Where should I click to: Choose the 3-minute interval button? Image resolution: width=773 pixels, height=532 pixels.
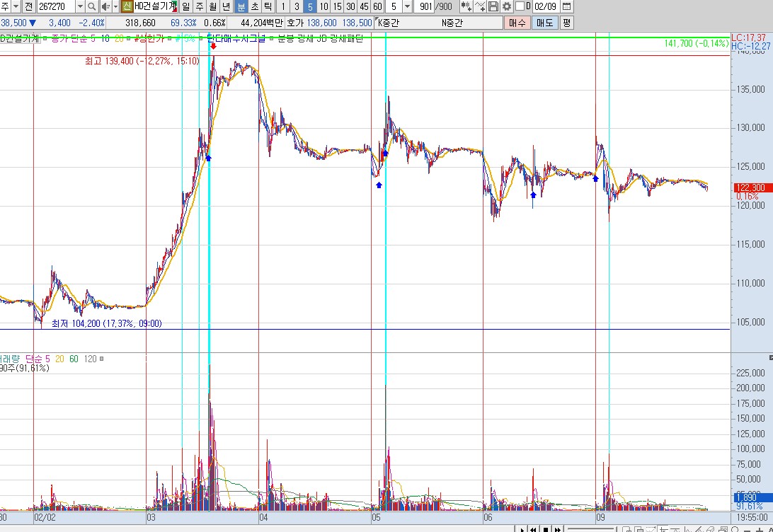tap(297, 6)
